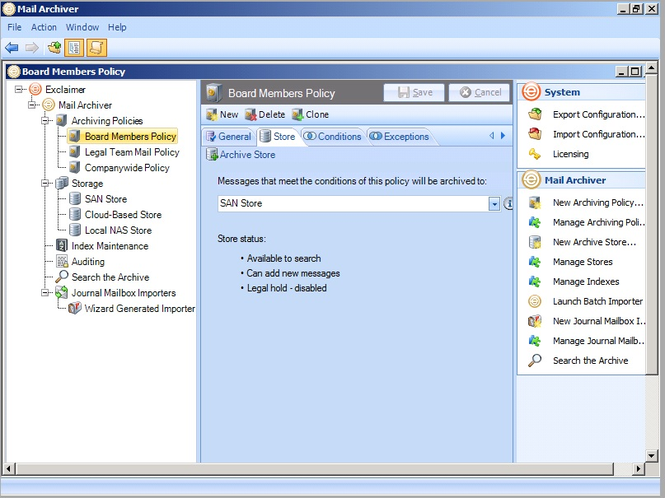The image size is (665, 498).
Task: Select Cloud-Based Store in the tree
Action: [x=123, y=215]
